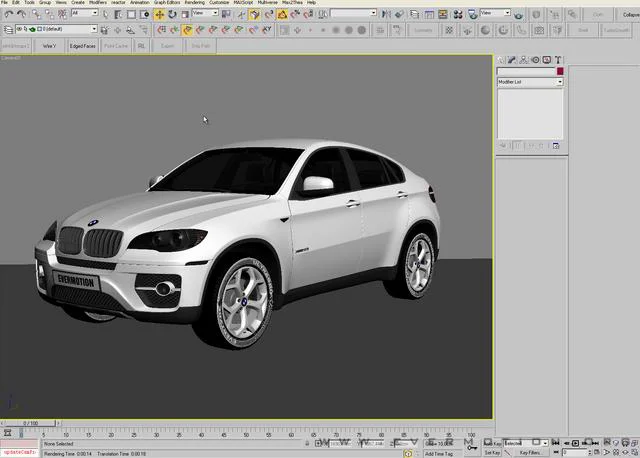
Task: Click the Quick Render teapot icon
Action: [x=518, y=16]
